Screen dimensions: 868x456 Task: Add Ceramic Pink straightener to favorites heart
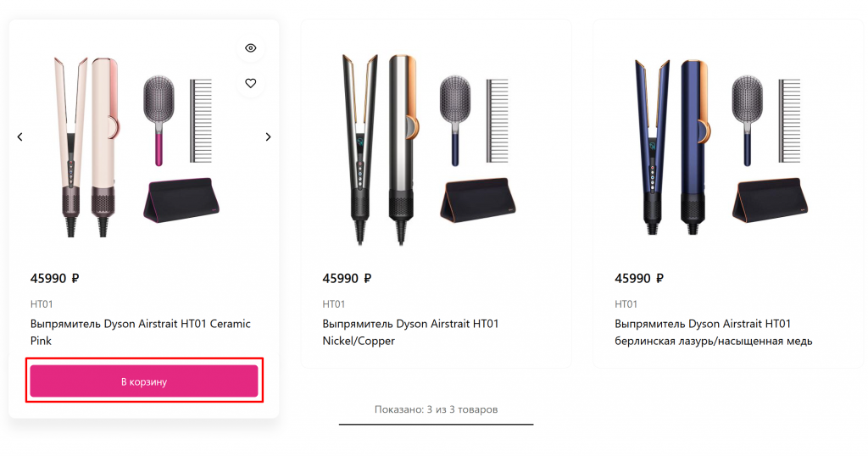point(251,83)
